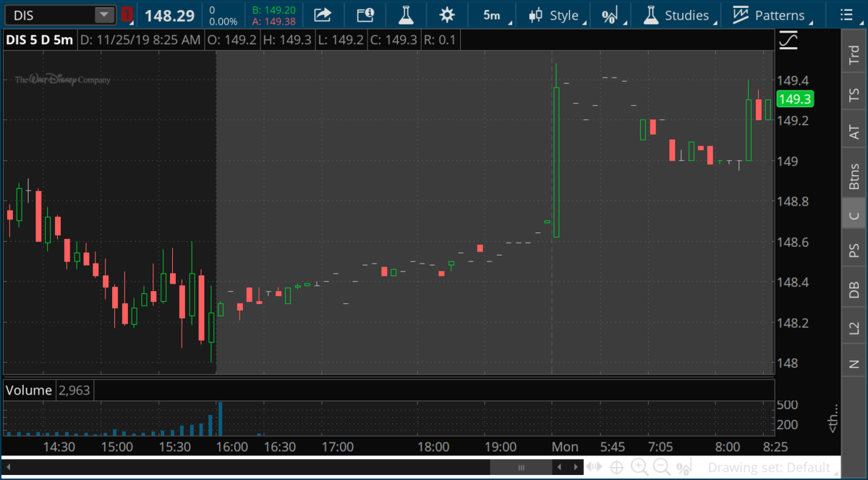Open chart settings gear icon

pyautogui.click(x=448, y=14)
